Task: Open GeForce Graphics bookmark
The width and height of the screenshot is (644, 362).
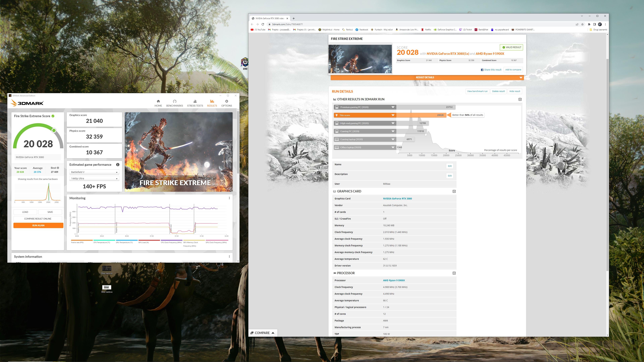Action: pyautogui.click(x=445, y=29)
